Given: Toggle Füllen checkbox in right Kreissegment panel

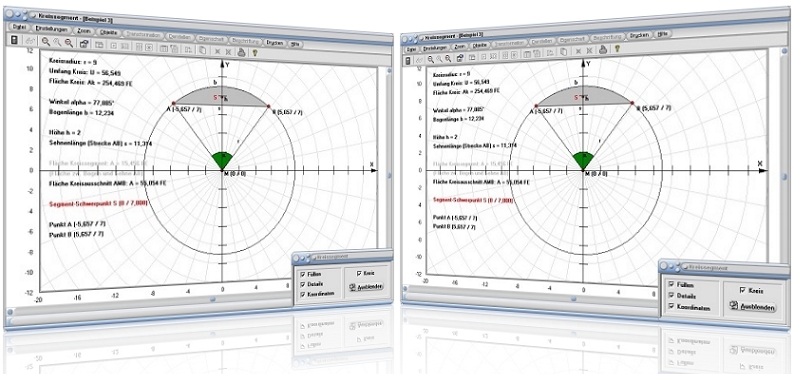Looking at the screenshot, I should point(671,284).
